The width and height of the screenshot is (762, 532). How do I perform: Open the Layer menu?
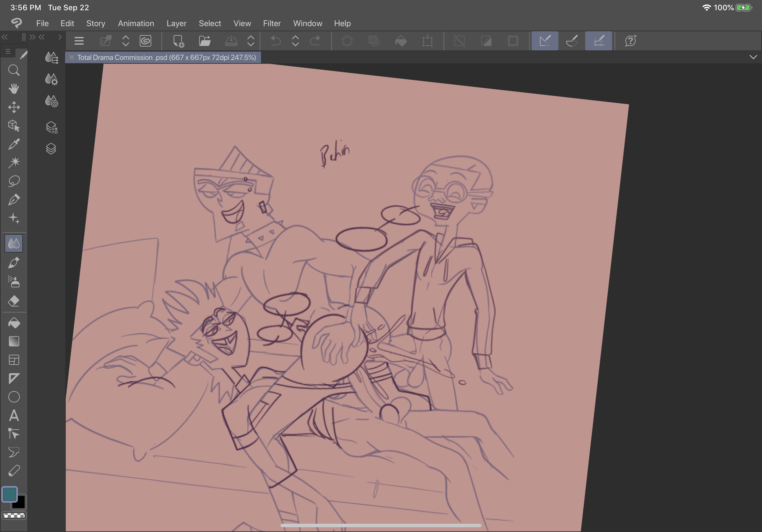click(x=176, y=23)
